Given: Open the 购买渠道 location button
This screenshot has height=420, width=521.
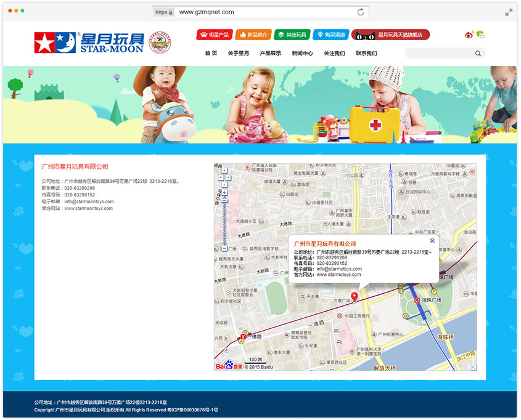Looking at the screenshot, I should pos(330,34).
